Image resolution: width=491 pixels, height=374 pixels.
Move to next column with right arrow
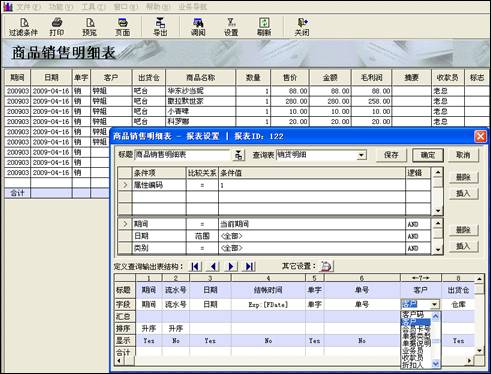pyautogui.click(x=231, y=266)
